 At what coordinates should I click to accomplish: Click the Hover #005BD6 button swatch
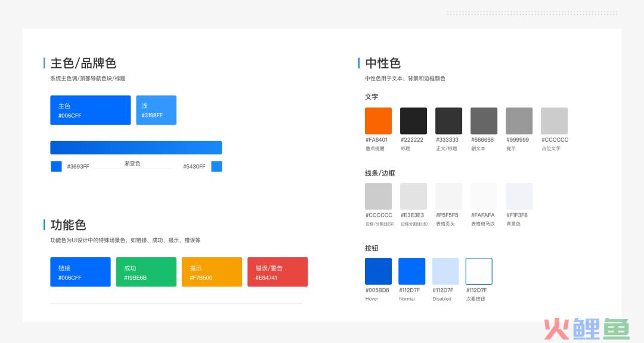378,272
